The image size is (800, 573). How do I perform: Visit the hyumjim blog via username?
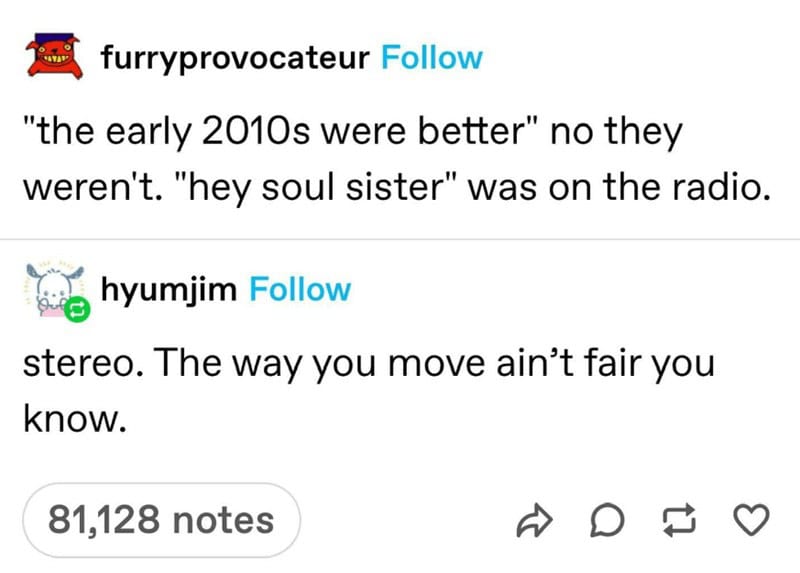pos(169,290)
